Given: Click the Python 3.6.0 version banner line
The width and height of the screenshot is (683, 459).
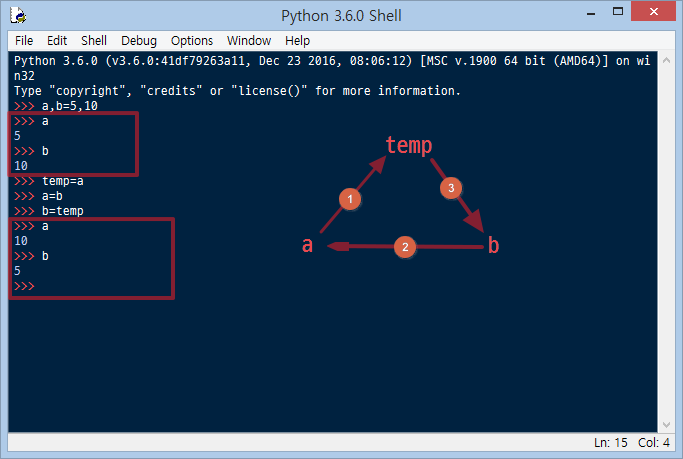Looking at the screenshot, I should (332, 61).
